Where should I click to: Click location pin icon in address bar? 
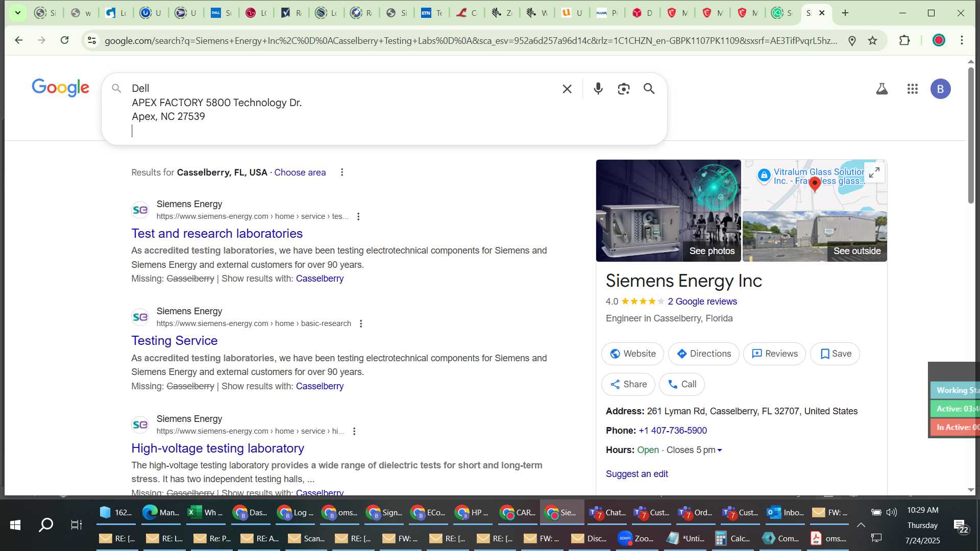tap(852, 40)
